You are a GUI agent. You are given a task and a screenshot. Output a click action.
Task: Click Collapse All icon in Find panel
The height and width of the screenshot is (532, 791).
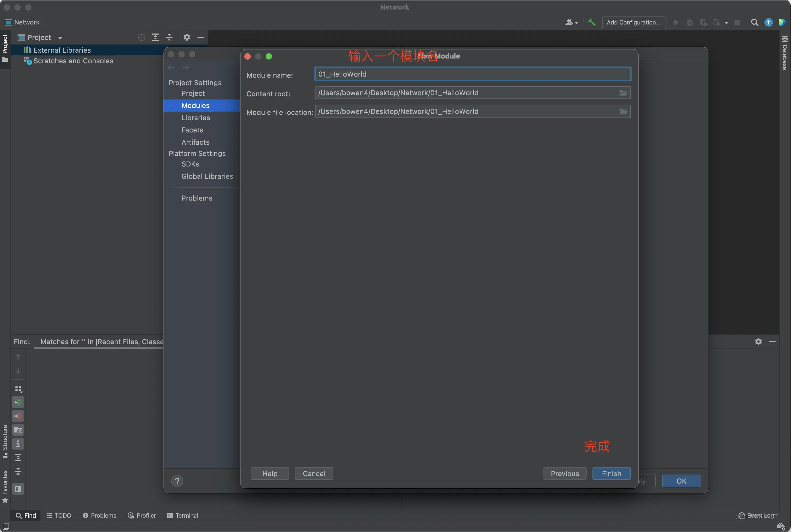point(18,471)
